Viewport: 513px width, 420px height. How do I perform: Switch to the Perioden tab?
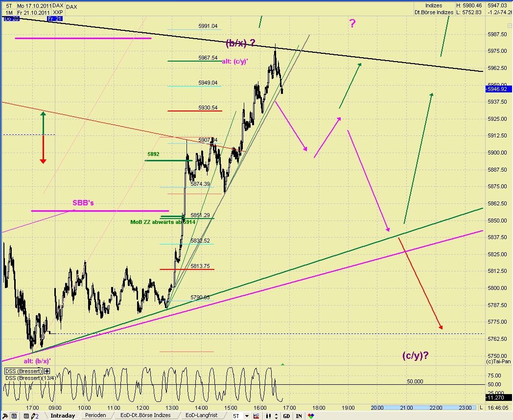tap(96, 416)
